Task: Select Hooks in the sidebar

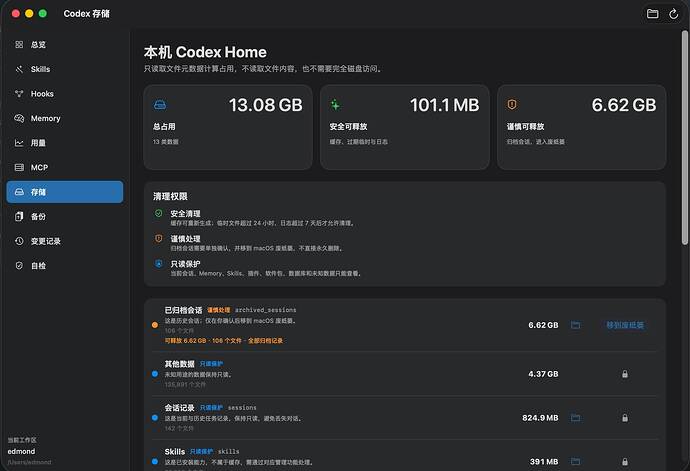Action: [65, 94]
